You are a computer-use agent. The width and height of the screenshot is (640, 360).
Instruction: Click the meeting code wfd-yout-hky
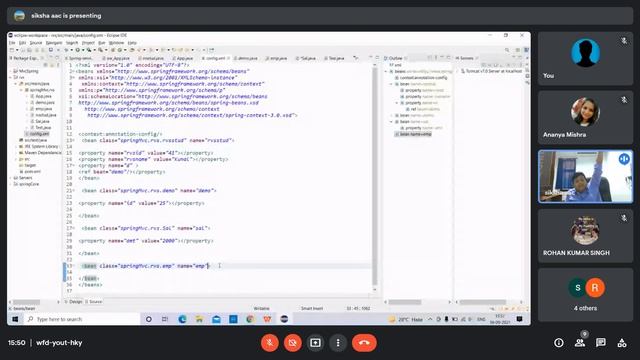point(59,343)
